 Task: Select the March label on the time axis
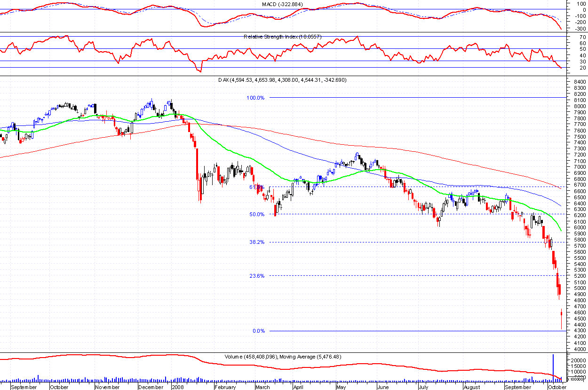coord(262,387)
